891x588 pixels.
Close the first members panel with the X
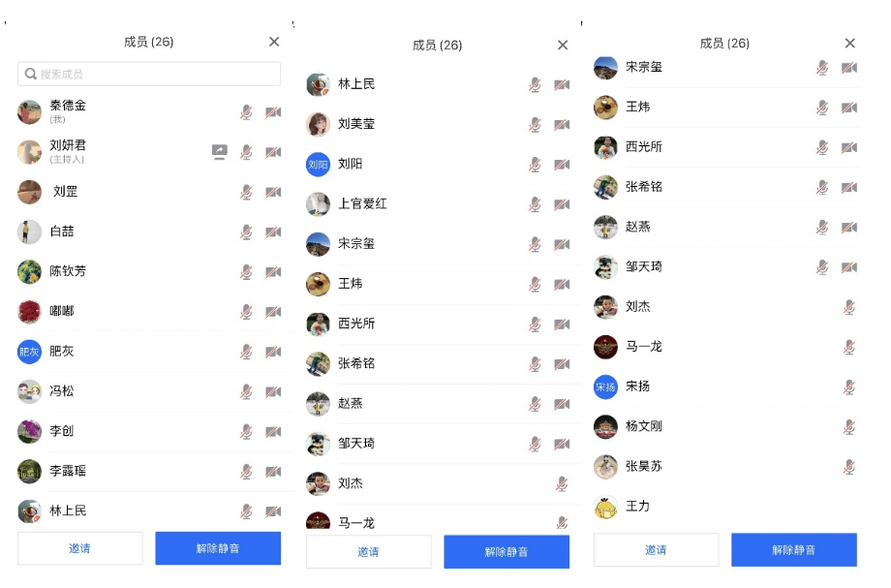pyautogui.click(x=274, y=42)
